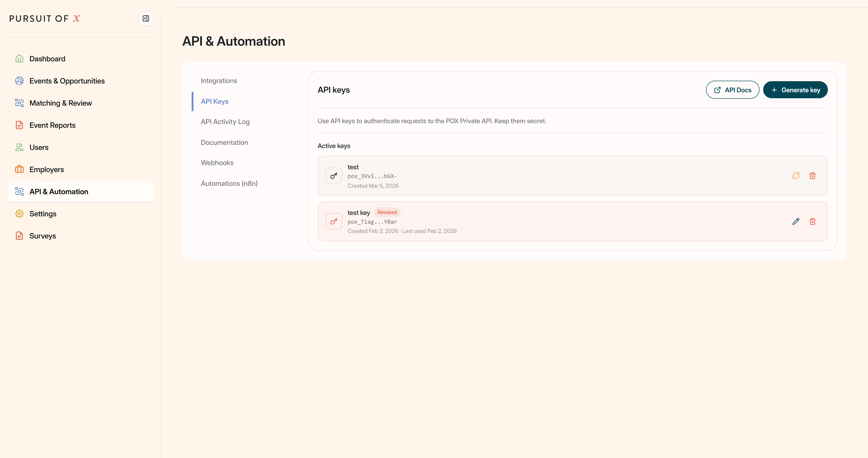Click the 'test' key name
Viewport: 868px width, 458px height.
pyautogui.click(x=353, y=167)
